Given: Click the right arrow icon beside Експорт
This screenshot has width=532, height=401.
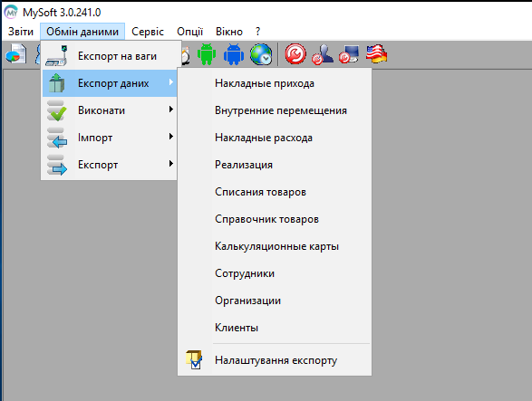Looking at the screenshot, I should point(57,165).
